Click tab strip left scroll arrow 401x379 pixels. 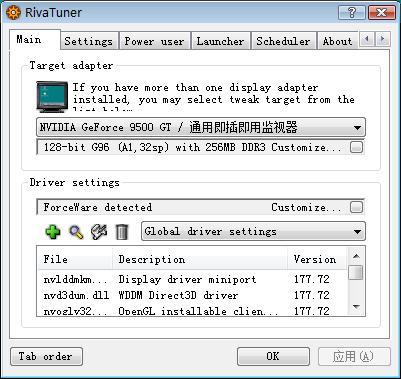click(367, 39)
